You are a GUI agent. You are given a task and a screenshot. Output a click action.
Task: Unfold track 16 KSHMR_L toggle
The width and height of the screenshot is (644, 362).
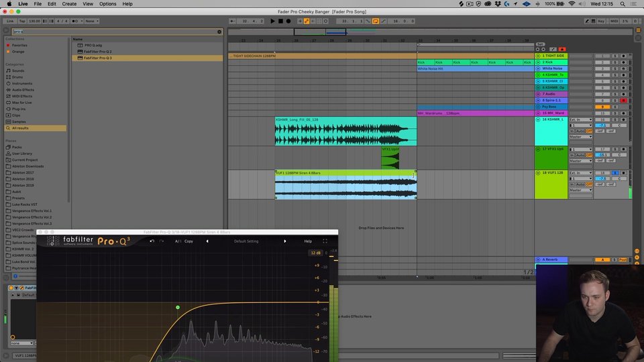point(538,119)
